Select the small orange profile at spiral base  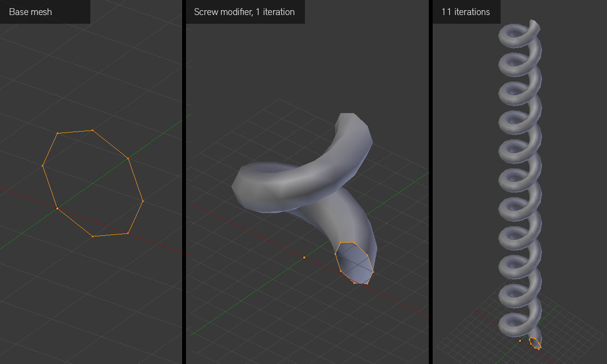[x=535, y=343]
